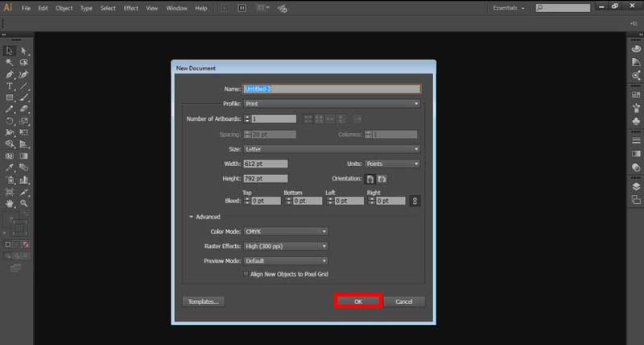Screen dimensions: 644x345
Task: Open the Window menu
Action: click(176, 7)
